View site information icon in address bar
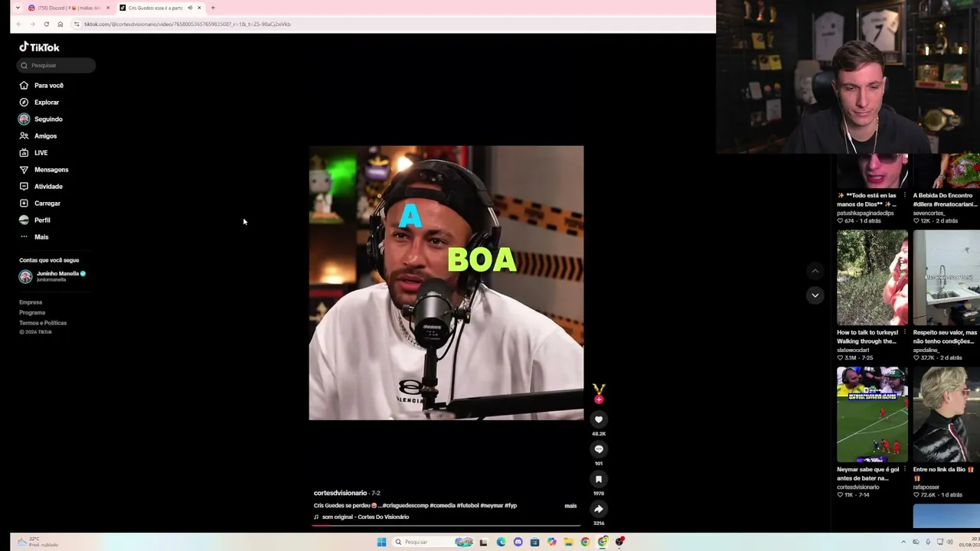 [77, 24]
